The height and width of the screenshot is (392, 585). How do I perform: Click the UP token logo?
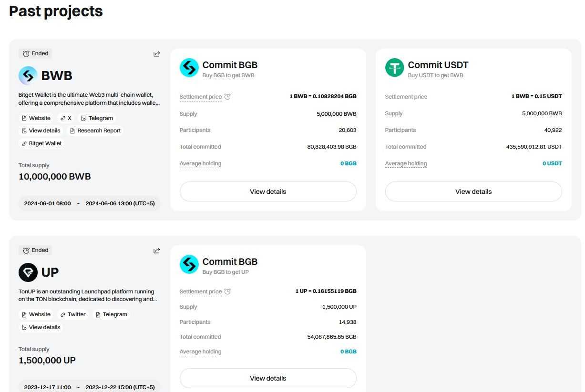[28, 272]
